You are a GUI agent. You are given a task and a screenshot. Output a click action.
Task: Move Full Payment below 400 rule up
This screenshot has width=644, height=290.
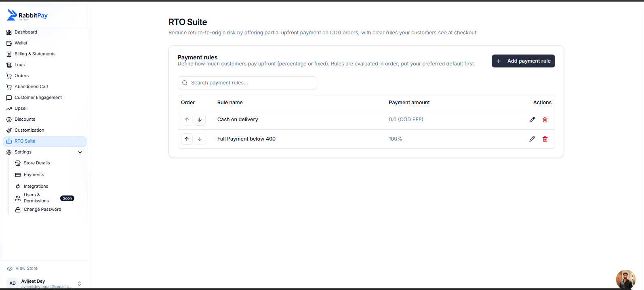(187, 139)
